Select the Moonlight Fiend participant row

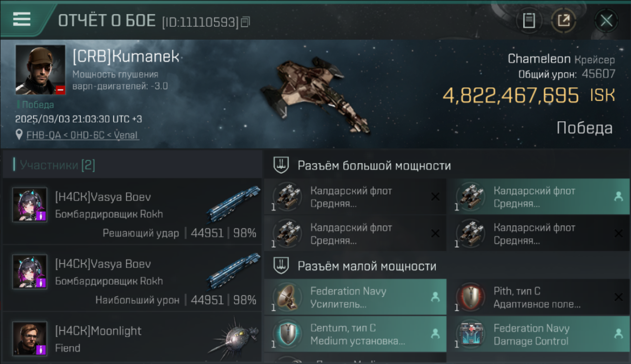[132, 337]
